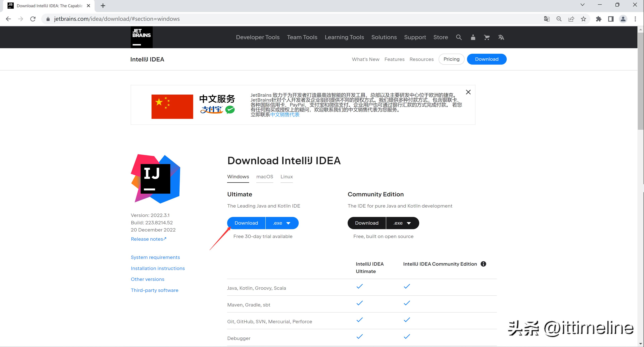Open a new browser tab
Viewport: 644px width, 347px height.
tap(103, 6)
